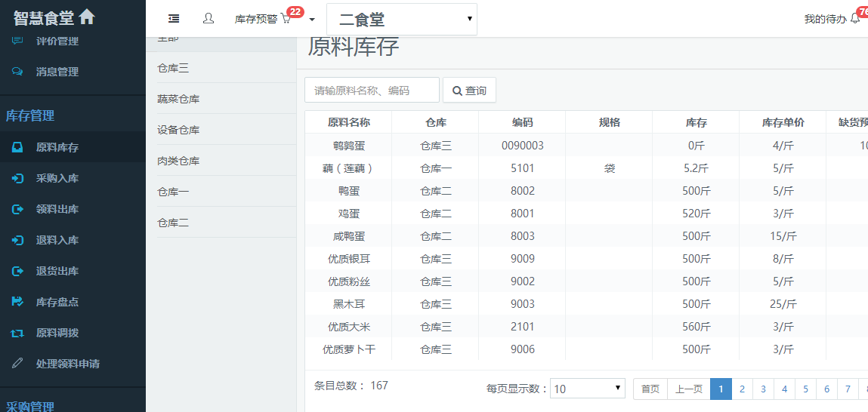The width and height of the screenshot is (868, 412).
Task: Toggle the sidebar collapse menu icon
Action: (x=174, y=18)
